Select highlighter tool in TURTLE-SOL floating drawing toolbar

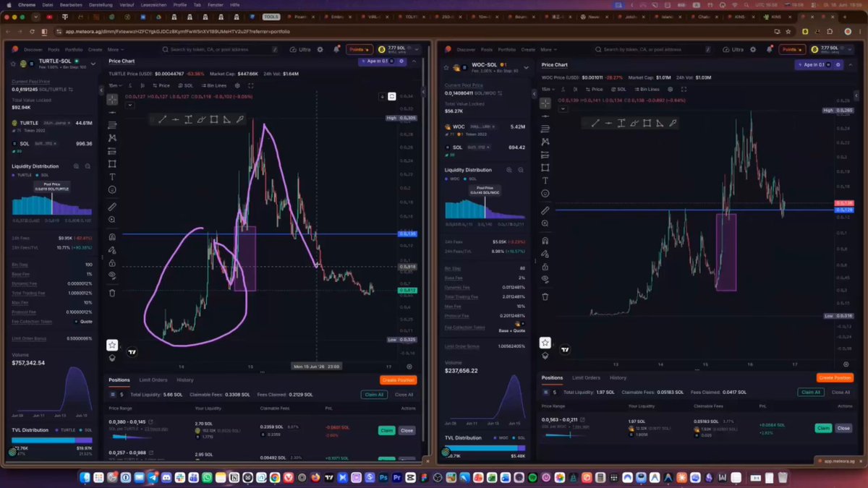(240, 120)
